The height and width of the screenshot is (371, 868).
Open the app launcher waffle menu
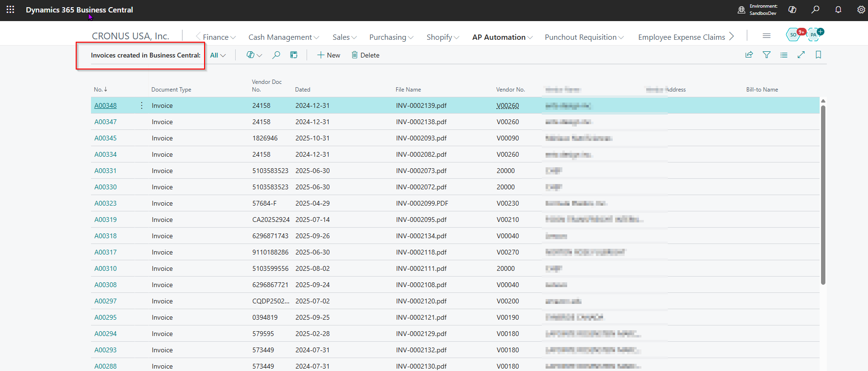[x=10, y=10]
